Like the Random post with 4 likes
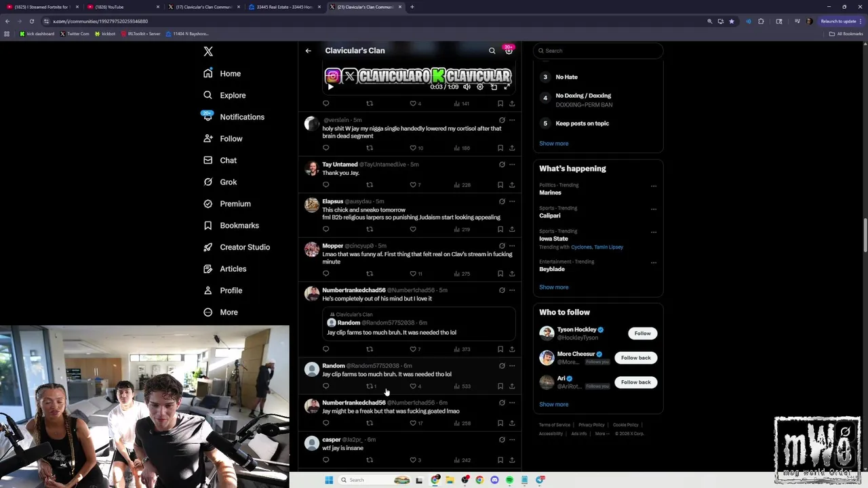 pyautogui.click(x=413, y=386)
